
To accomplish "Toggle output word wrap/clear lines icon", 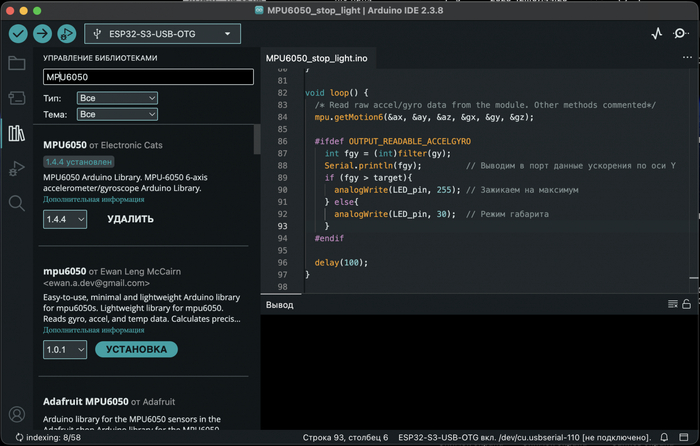I will [672, 304].
